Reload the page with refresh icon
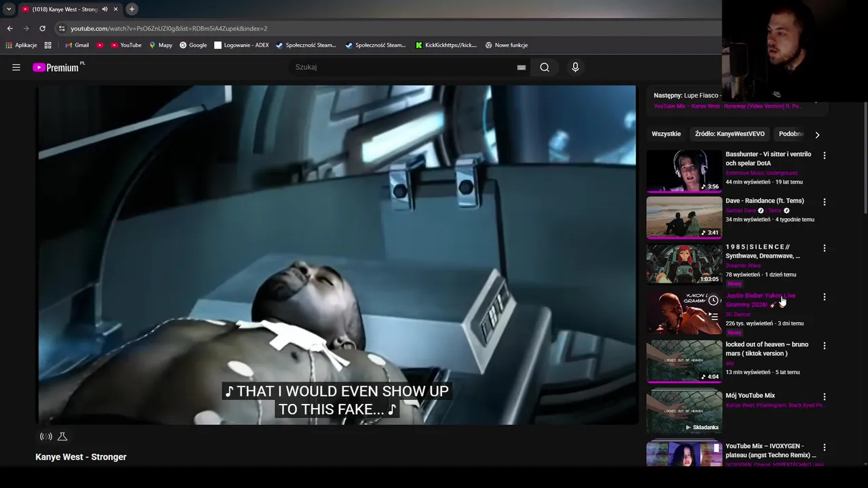 click(42, 28)
